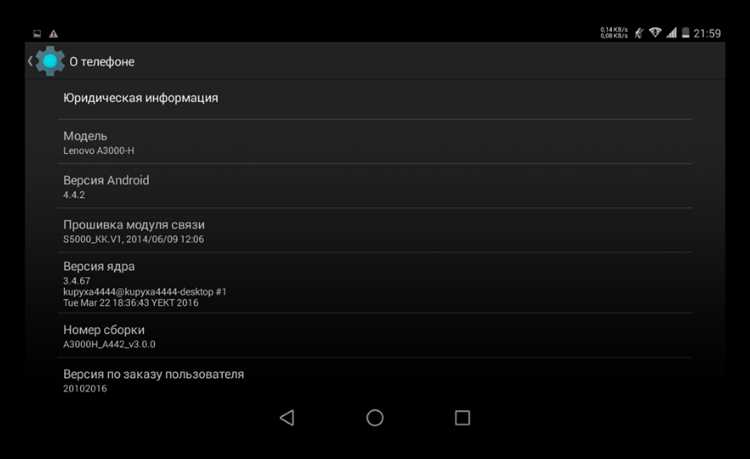Select the Модель Lenovo A3000-H row

click(375, 142)
